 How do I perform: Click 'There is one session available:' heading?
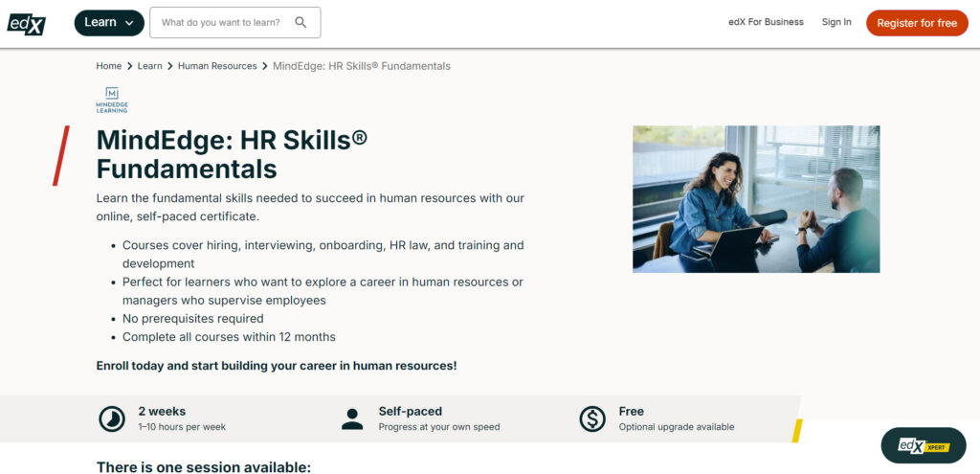pos(203,467)
